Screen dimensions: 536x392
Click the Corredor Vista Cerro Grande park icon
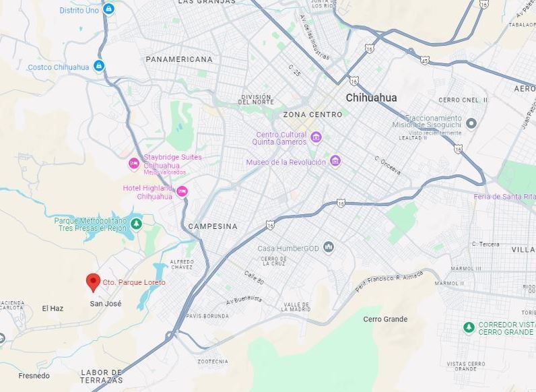(469, 327)
